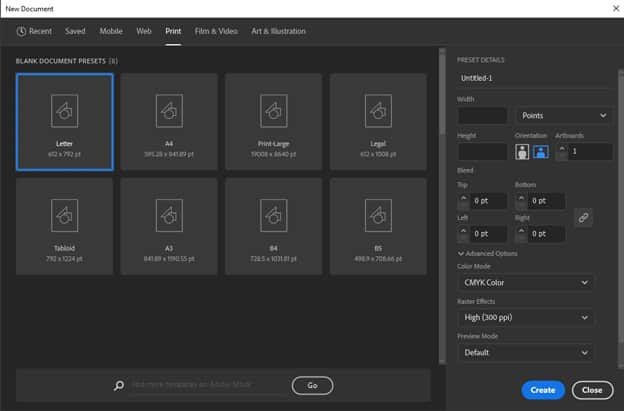Click the Right bleed value field
This screenshot has width=624, height=411.
click(x=547, y=234)
